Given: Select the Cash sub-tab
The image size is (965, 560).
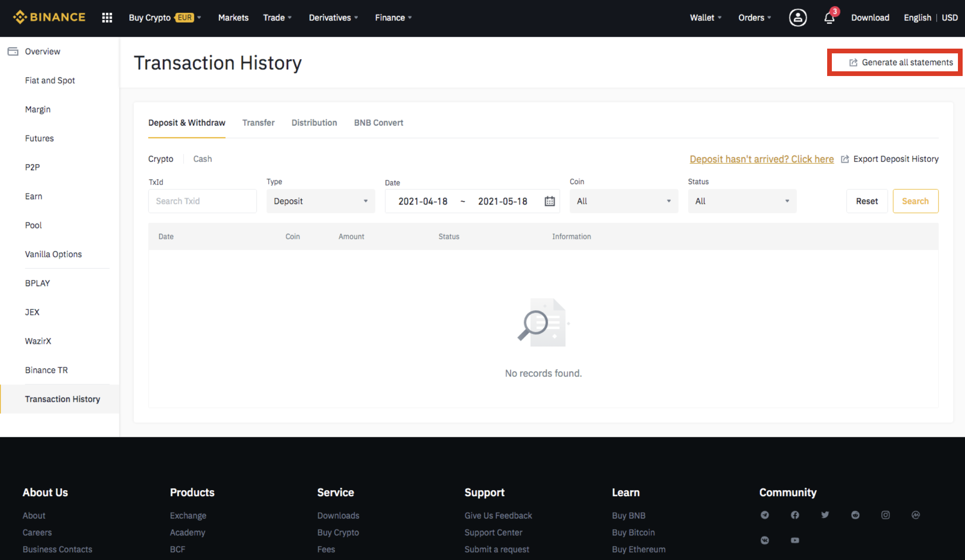Looking at the screenshot, I should coord(203,159).
